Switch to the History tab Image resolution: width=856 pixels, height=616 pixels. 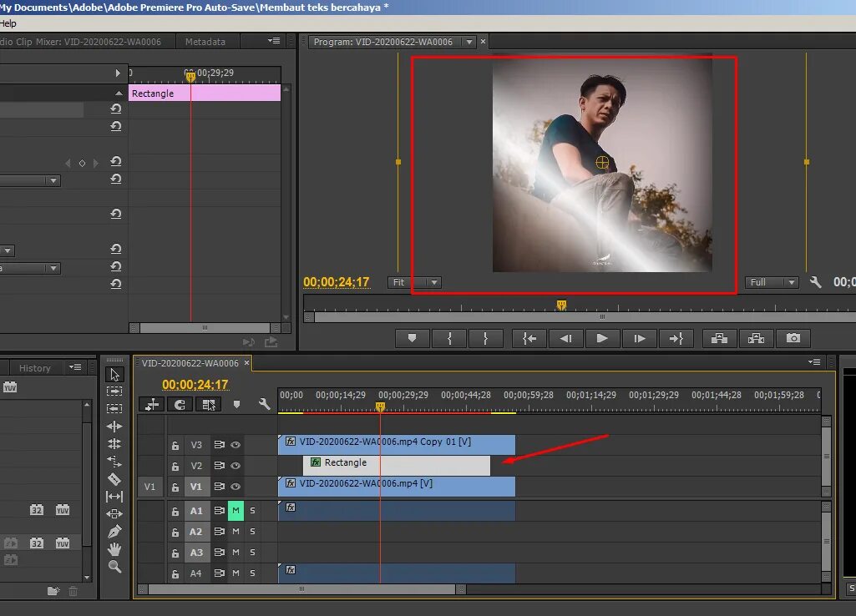(x=34, y=368)
